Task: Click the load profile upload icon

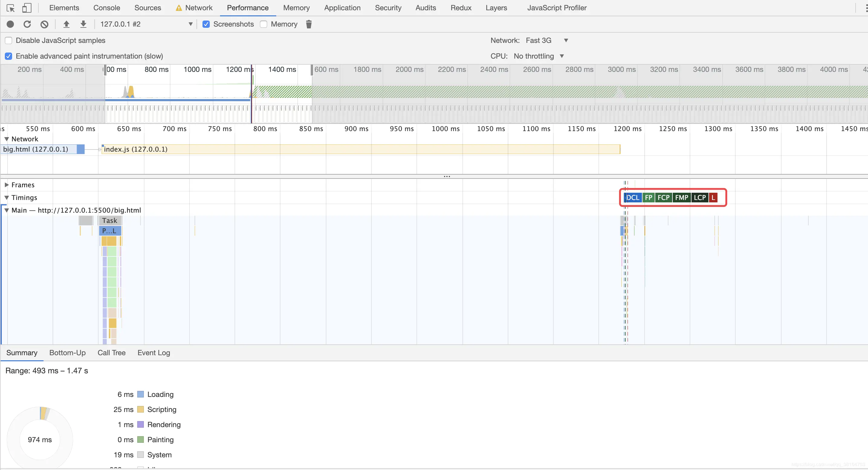Action: click(x=66, y=24)
